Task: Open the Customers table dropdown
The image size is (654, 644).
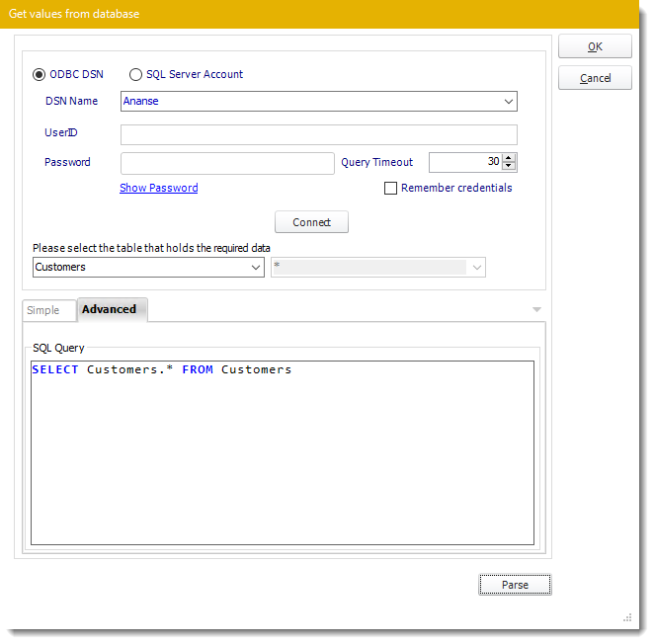Action: (256, 268)
